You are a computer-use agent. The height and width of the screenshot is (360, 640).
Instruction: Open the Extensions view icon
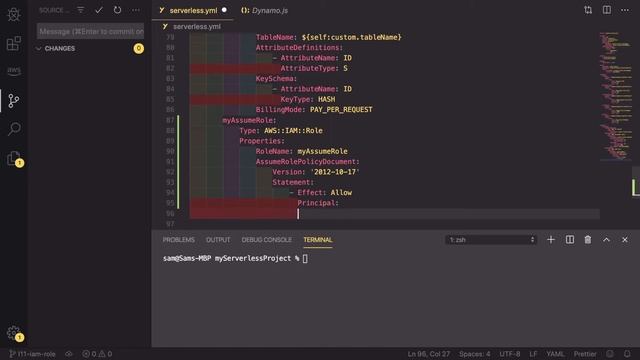[14, 43]
